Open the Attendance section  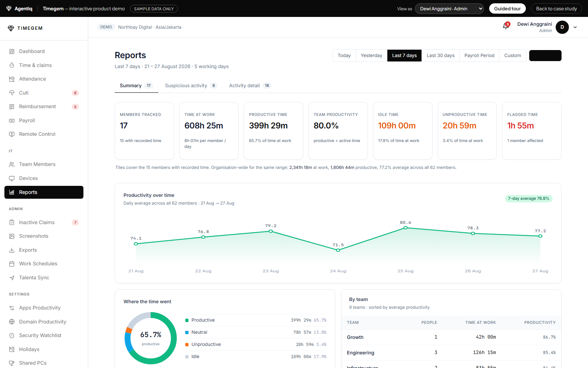(44, 79)
